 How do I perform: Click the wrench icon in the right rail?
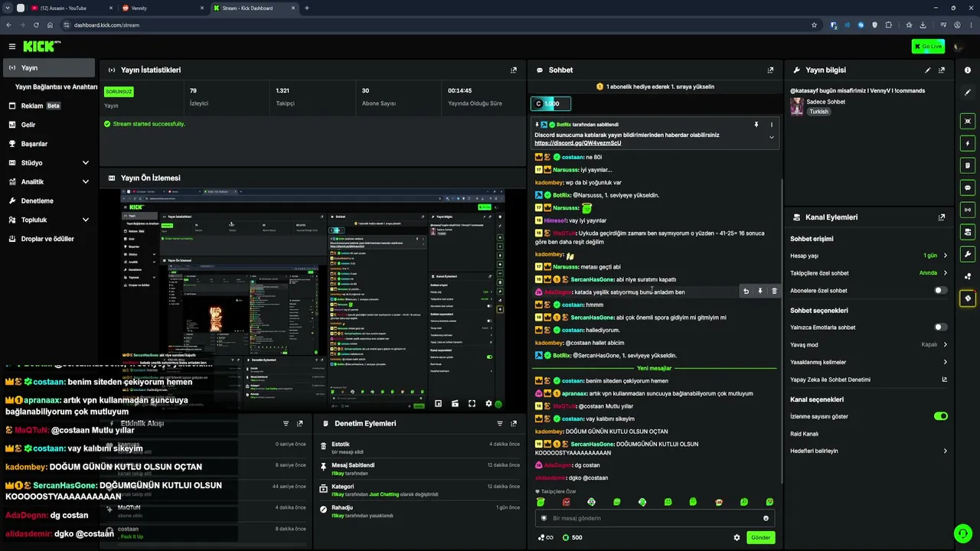coord(968,254)
